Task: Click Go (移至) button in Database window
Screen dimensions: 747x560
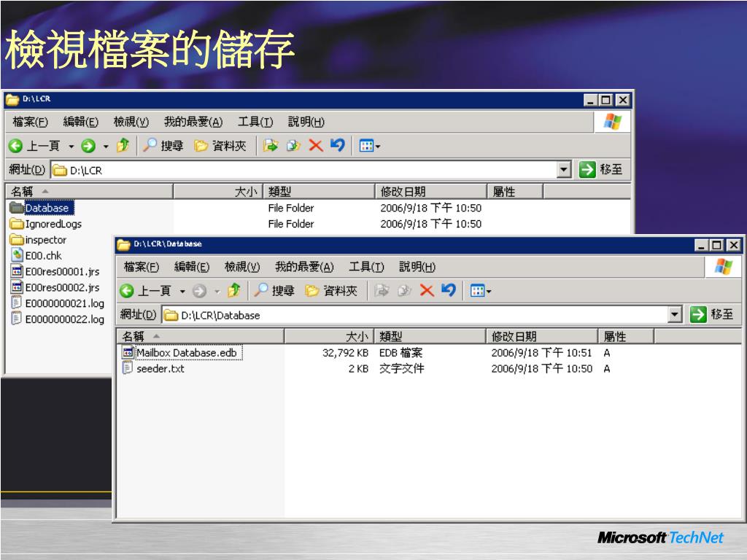Action: click(712, 314)
